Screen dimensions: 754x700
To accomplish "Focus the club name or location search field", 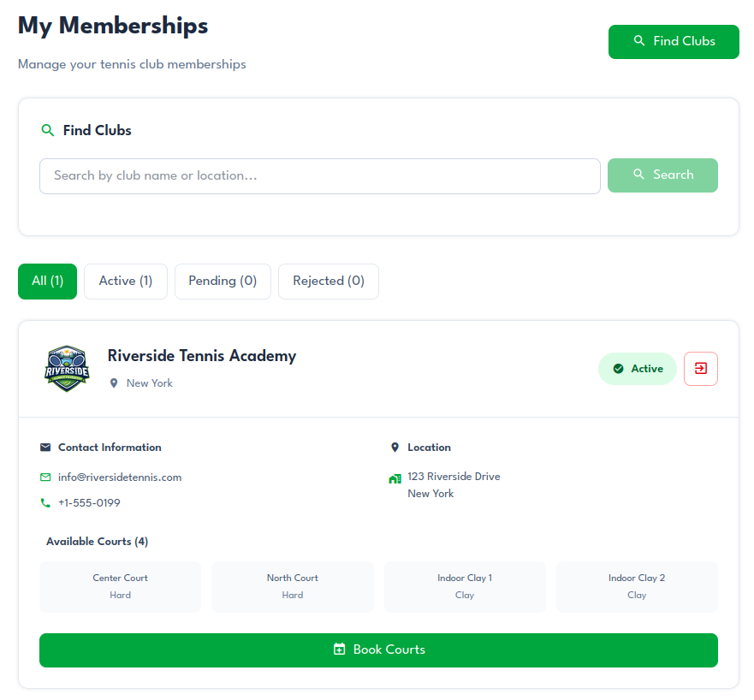I will click(x=319, y=176).
